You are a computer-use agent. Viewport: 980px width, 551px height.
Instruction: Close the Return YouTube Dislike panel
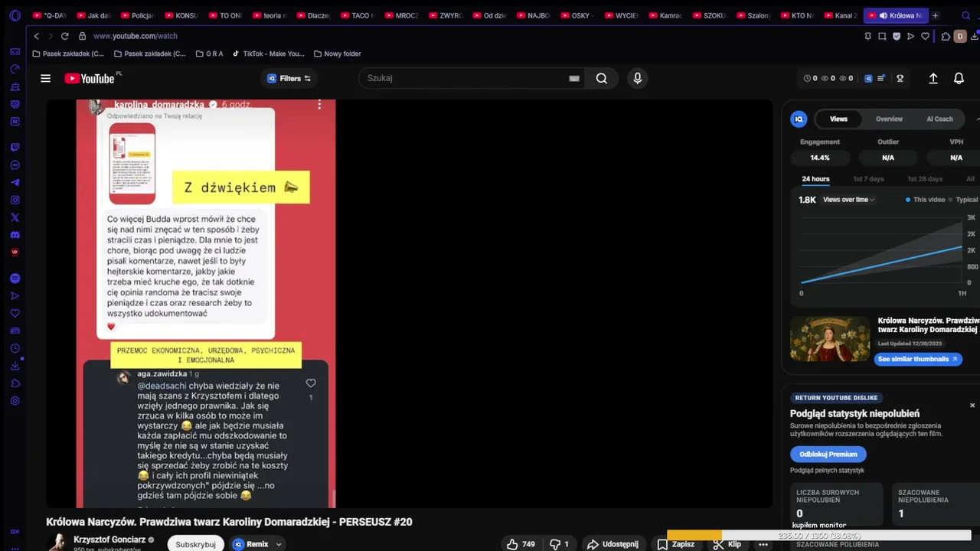point(972,406)
